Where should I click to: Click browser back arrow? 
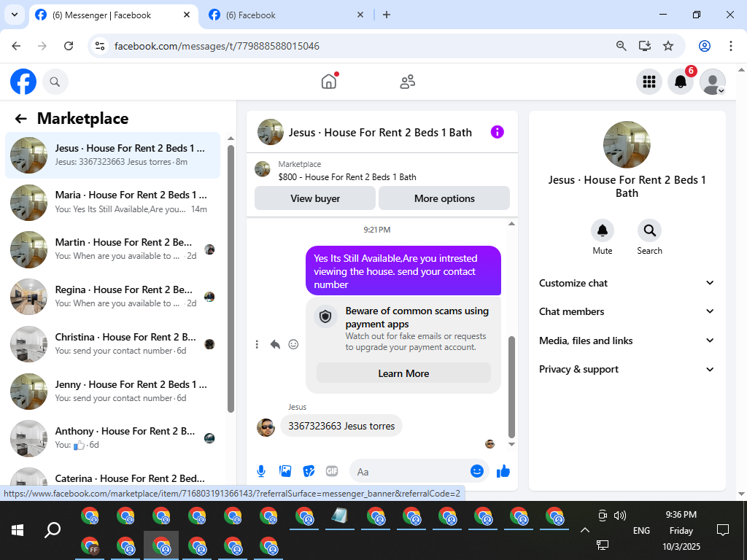(x=16, y=46)
